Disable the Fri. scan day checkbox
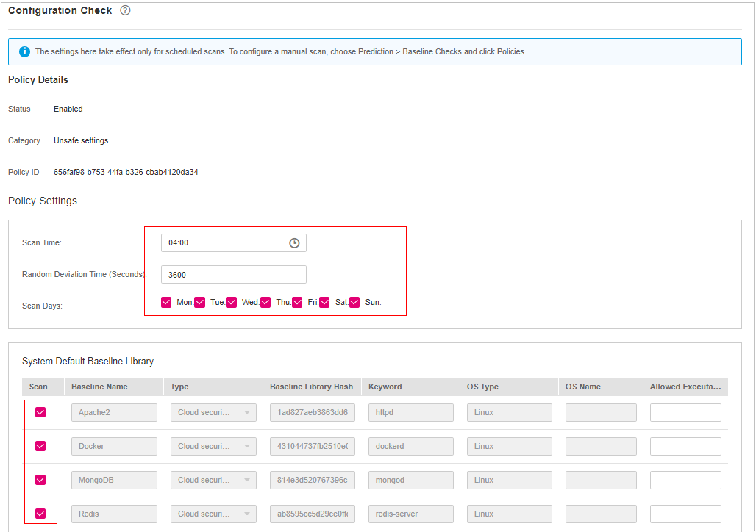The height and width of the screenshot is (532, 756). [x=298, y=302]
